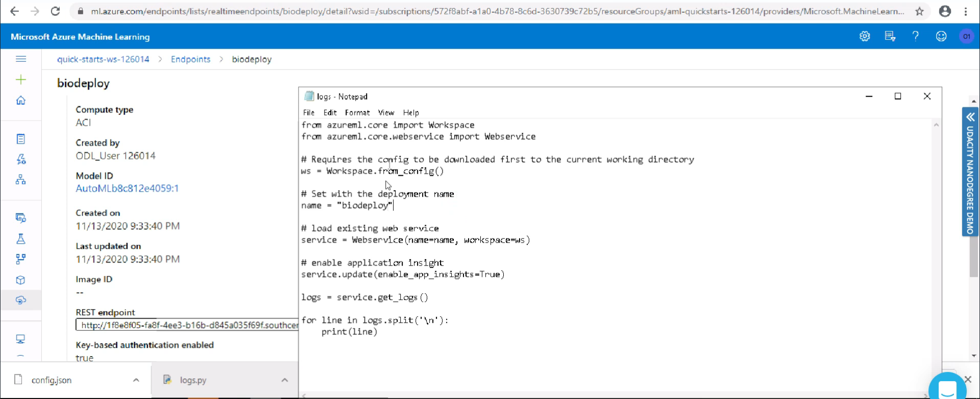
Task: Click the biodeploy page heading
Action: click(83, 83)
